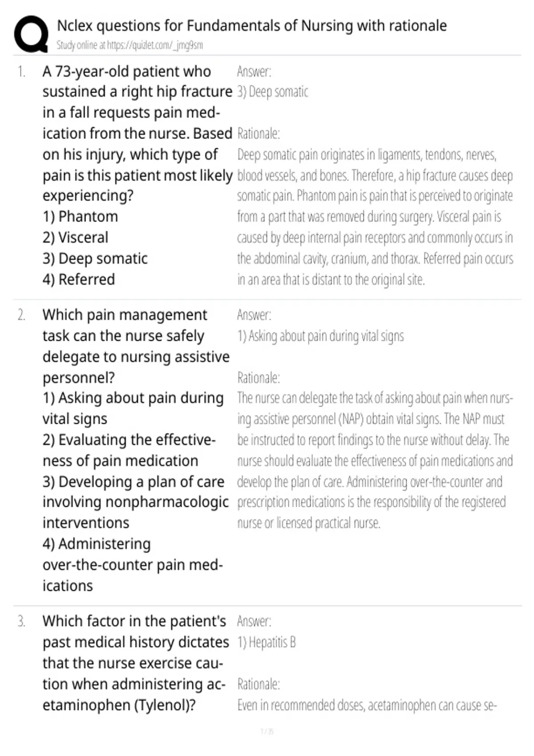534x756 pixels.
Task: Click question number 1 marker
Action: pos(21,72)
